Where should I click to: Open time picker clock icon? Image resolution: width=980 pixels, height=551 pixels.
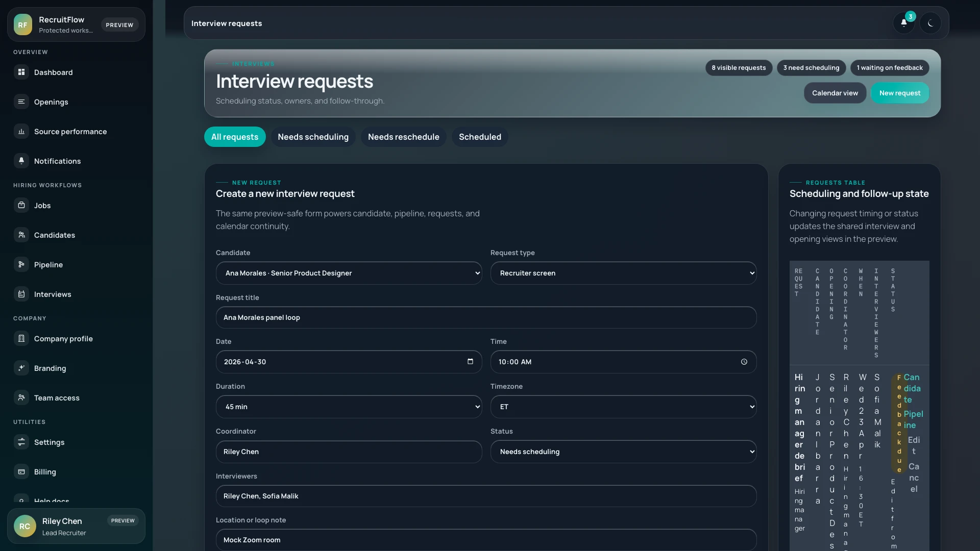click(x=744, y=362)
